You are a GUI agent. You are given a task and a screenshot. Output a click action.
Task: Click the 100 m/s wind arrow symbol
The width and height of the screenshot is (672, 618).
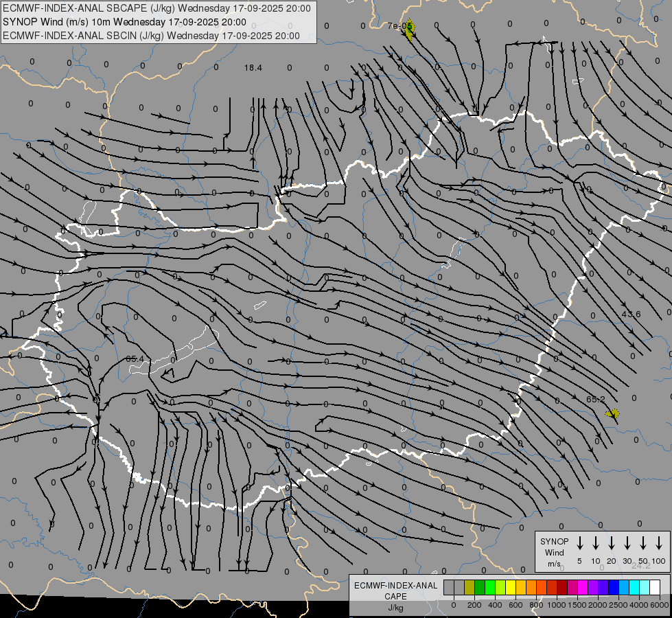(x=659, y=543)
